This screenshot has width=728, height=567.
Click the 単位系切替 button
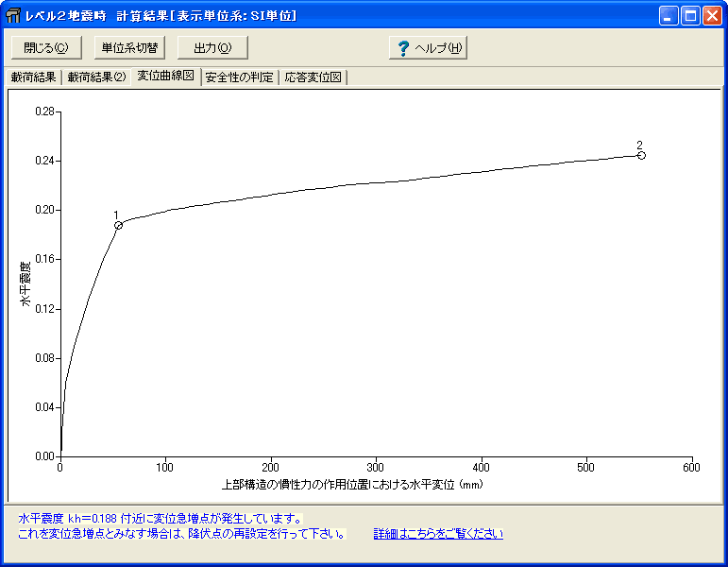129,48
